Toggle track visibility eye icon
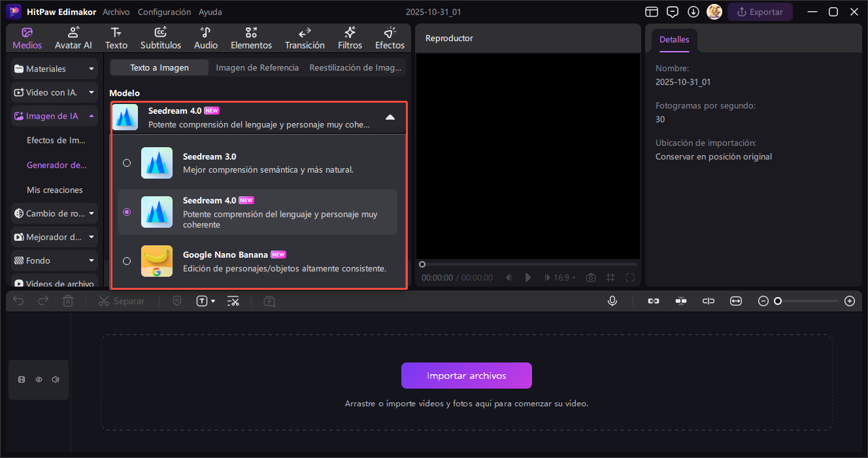Screen dimensions: 868x458 click(x=39, y=379)
